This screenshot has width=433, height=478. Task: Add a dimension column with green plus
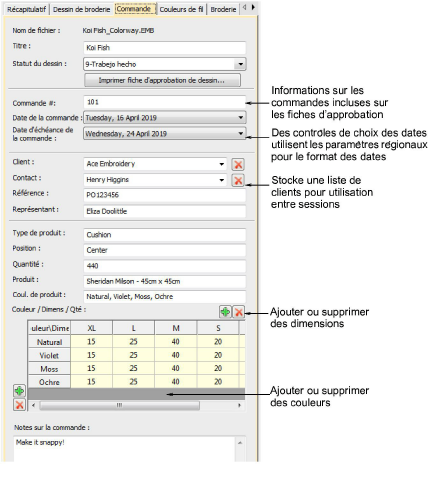225,312
